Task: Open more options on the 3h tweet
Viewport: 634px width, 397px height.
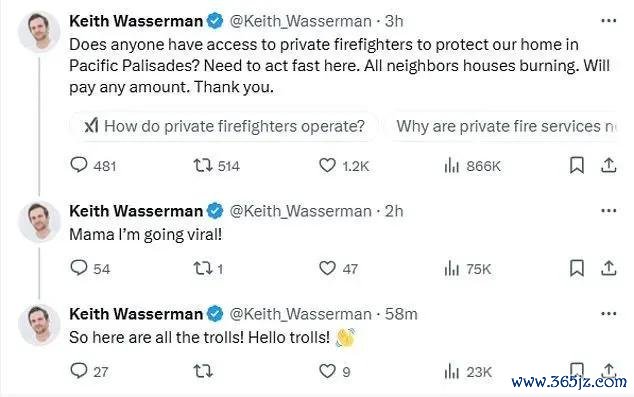Action: click(609, 21)
